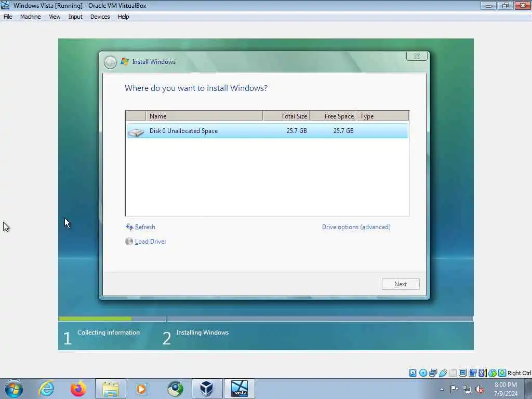Click the display status icon
Screen dimensions: 532x399
[x=463, y=373]
